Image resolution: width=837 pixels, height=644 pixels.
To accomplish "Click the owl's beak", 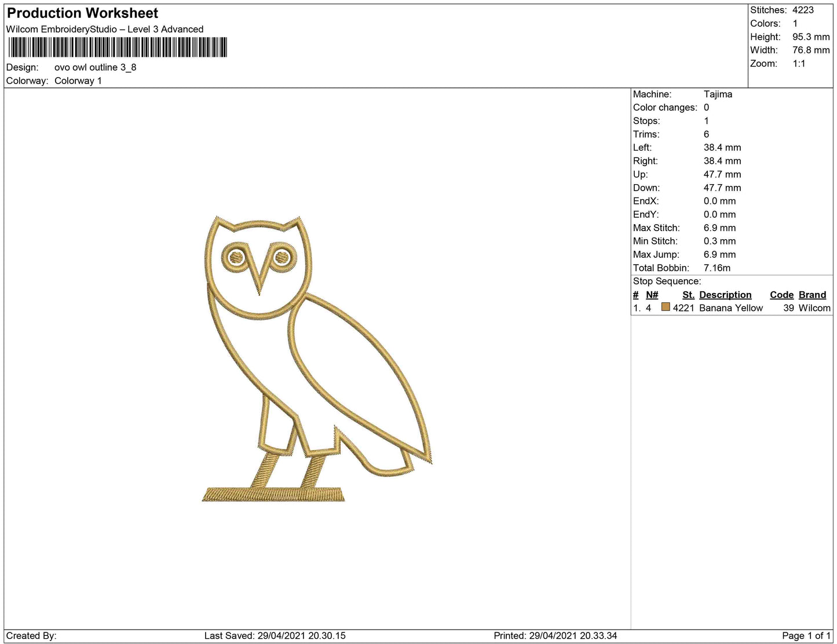I will pyautogui.click(x=259, y=277).
